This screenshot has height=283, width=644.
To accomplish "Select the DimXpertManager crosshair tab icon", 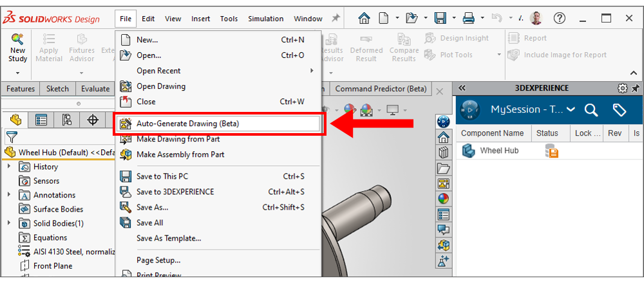I will [x=93, y=120].
